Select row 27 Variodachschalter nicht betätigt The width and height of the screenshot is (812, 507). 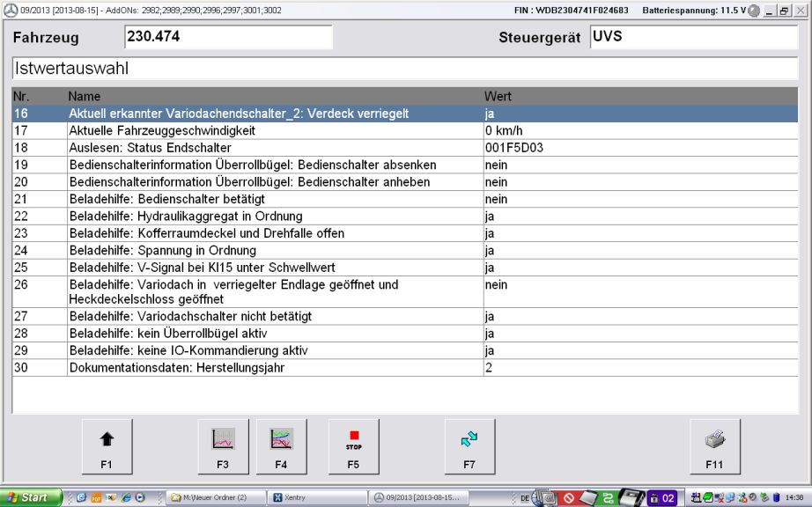[x=405, y=316]
